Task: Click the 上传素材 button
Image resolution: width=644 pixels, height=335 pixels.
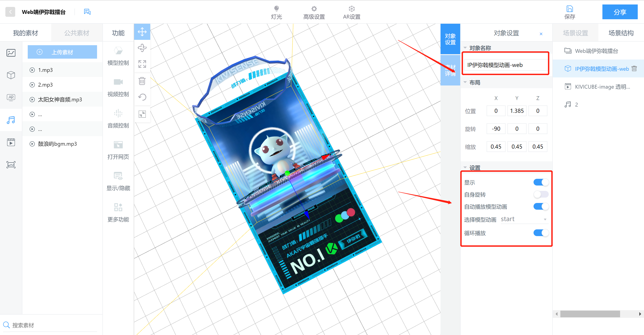Action: coord(62,52)
